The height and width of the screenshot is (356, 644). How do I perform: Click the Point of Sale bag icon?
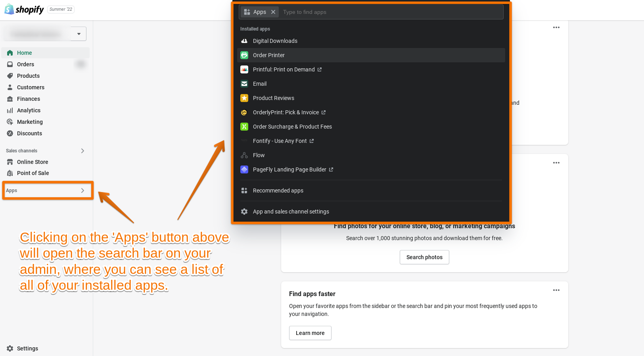point(10,173)
